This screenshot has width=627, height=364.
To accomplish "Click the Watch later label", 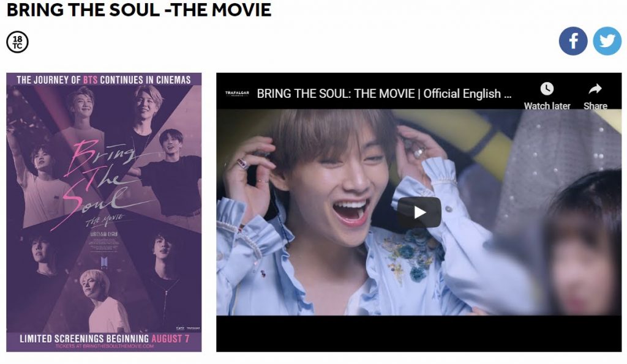I will pos(547,106).
